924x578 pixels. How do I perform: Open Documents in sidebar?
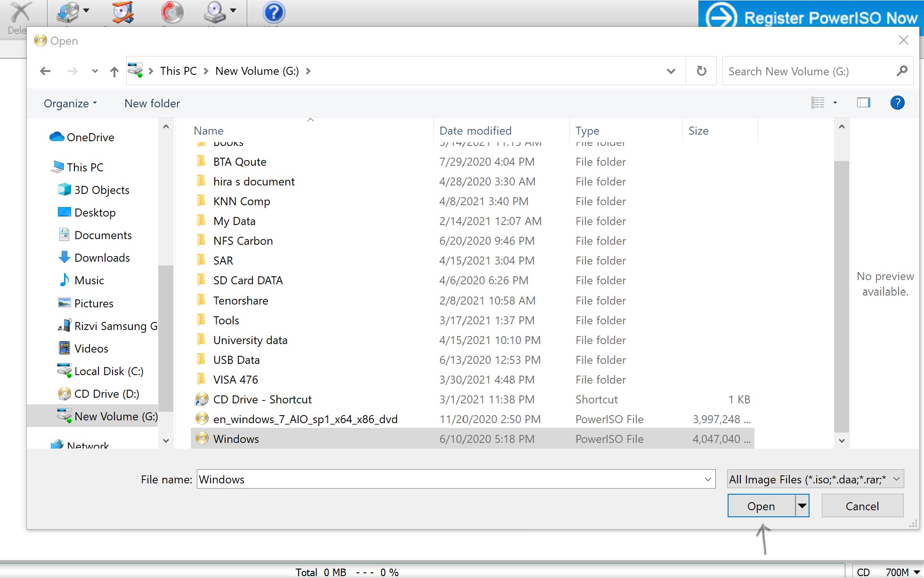95,235
